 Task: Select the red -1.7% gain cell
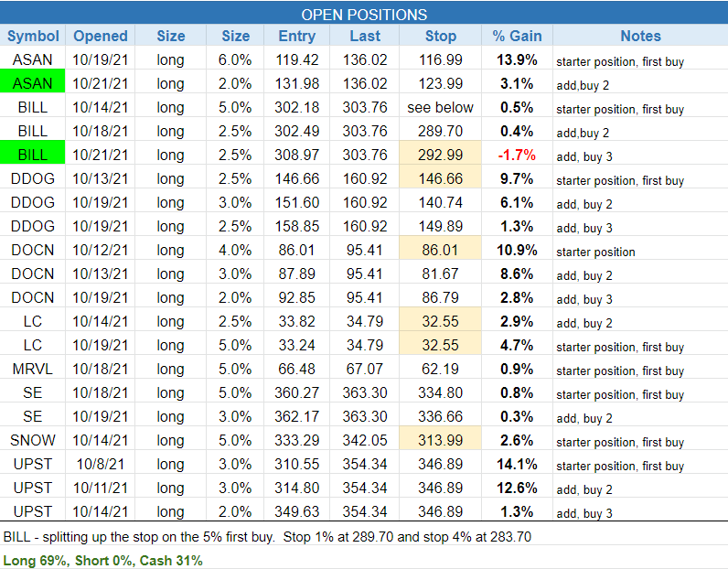coord(517,155)
